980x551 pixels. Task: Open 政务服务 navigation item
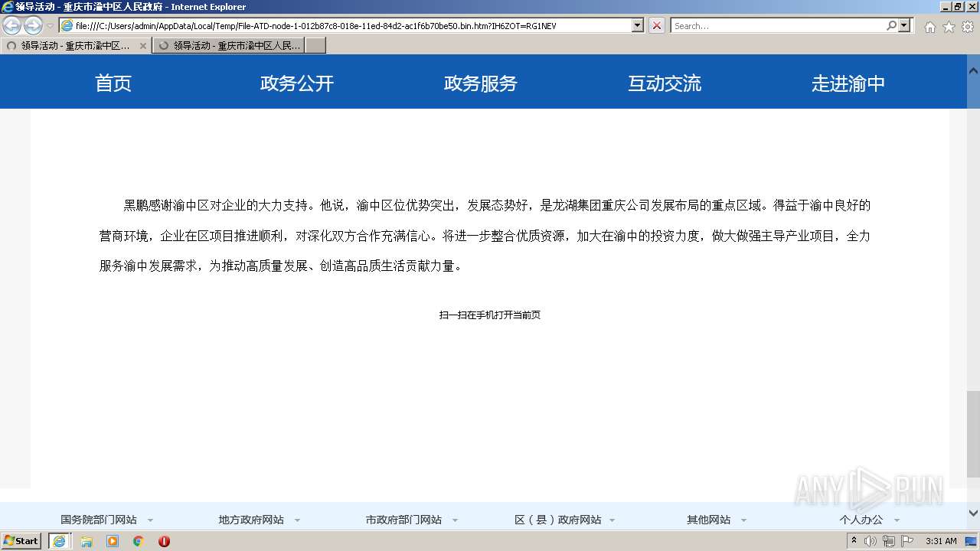coord(481,83)
